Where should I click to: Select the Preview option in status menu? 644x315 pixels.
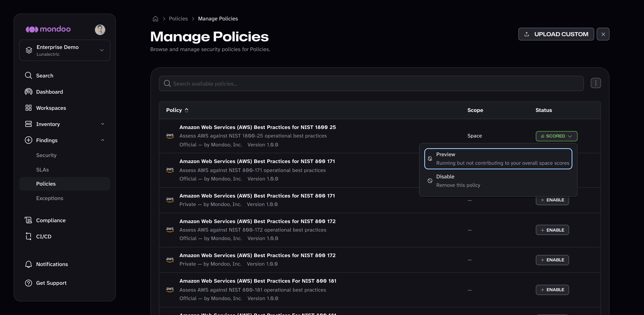(x=498, y=159)
